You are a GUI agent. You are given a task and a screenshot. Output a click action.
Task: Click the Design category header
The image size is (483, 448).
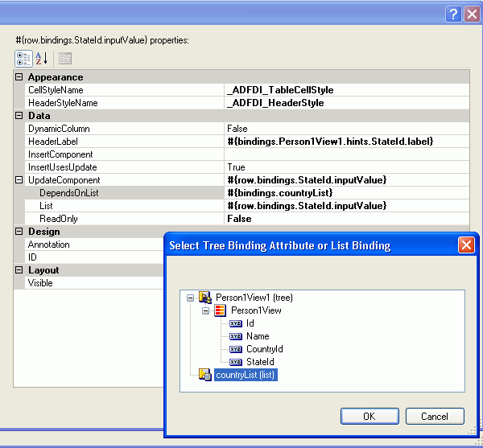pos(89,232)
